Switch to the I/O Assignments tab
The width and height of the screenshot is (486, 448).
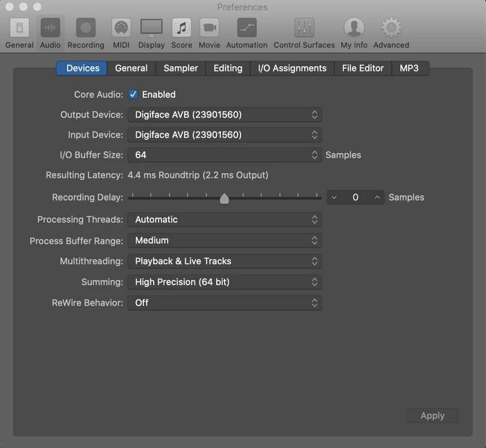(x=292, y=68)
